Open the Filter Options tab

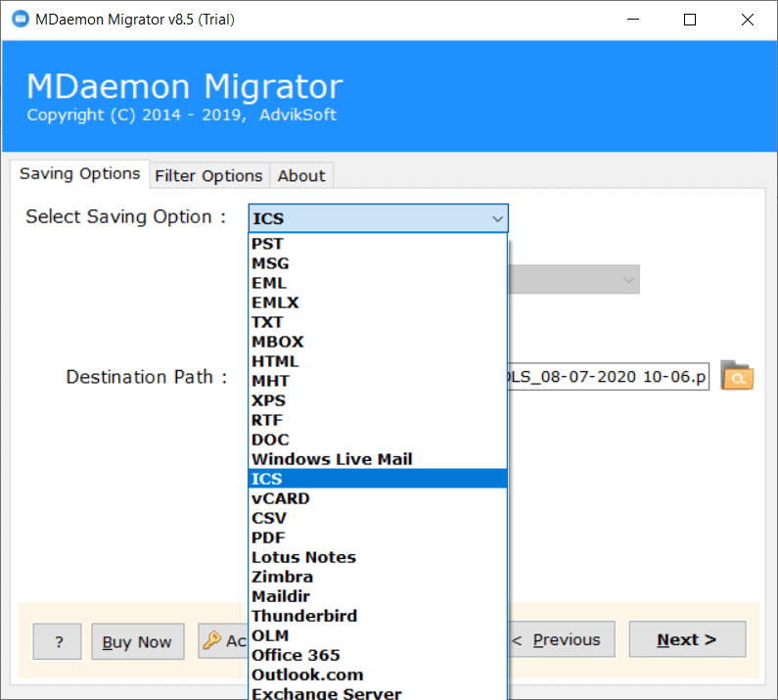pyautogui.click(x=208, y=176)
